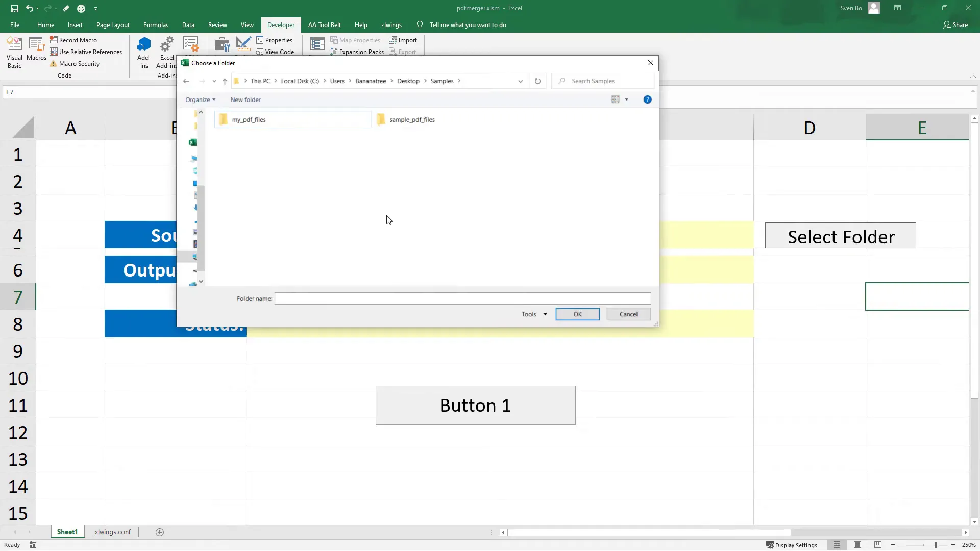
Task: Toggle Design Mode in the ribbon
Action: (x=243, y=44)
